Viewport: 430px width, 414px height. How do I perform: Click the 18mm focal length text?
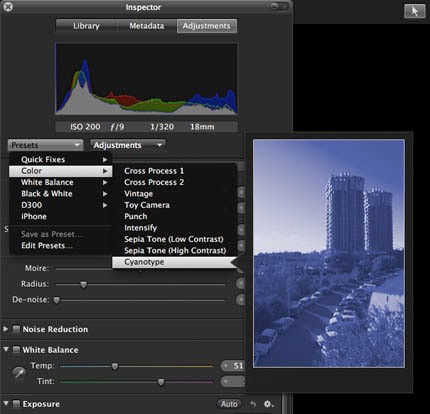click(202, 127)
